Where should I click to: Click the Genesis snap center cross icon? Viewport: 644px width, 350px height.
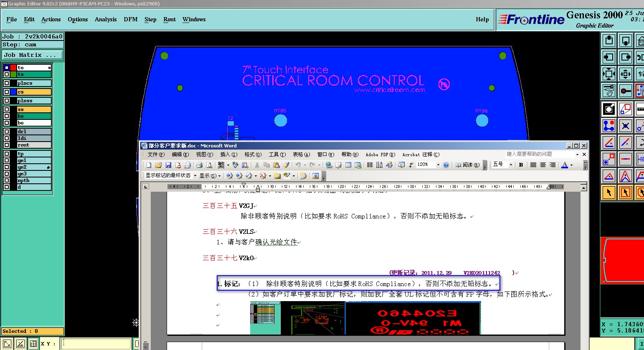[625, 125]
